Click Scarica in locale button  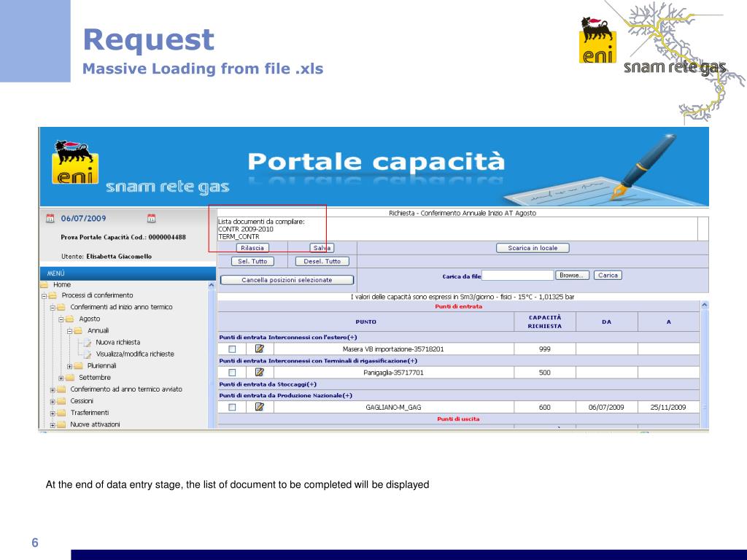click(x=533, y=248)
